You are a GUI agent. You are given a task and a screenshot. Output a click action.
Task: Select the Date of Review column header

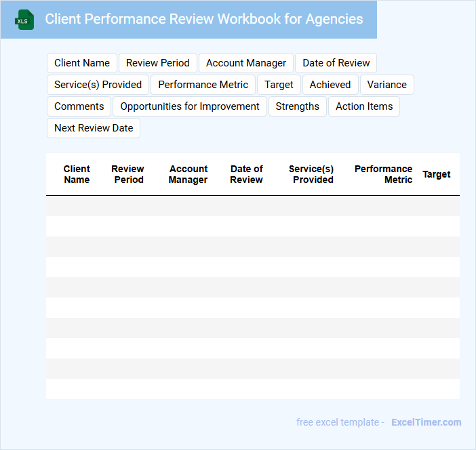click(246, 174)
